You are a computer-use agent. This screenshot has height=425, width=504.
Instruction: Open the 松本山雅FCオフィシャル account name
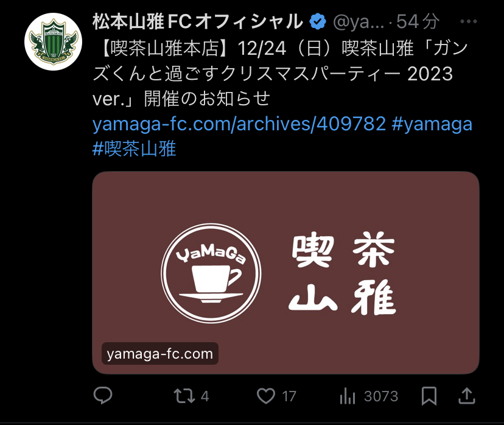pos(198,21)
